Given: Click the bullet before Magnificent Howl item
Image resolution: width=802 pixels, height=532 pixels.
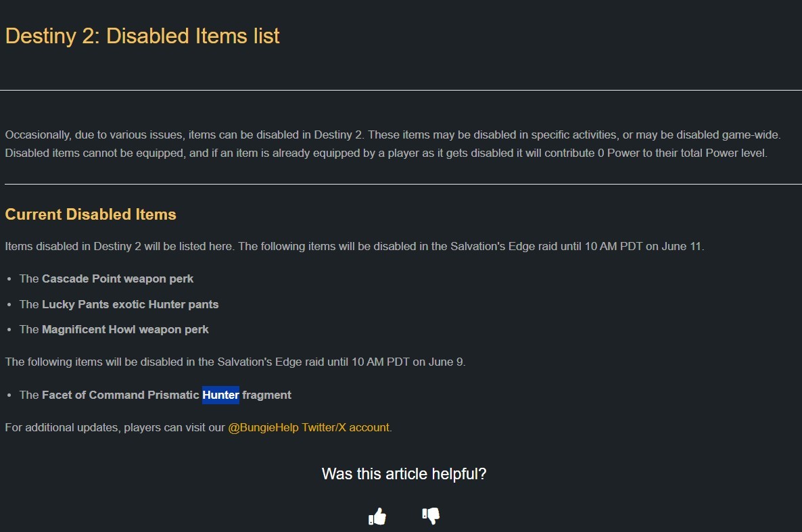Looking at the screenshot, I should [x=9, y=330].
